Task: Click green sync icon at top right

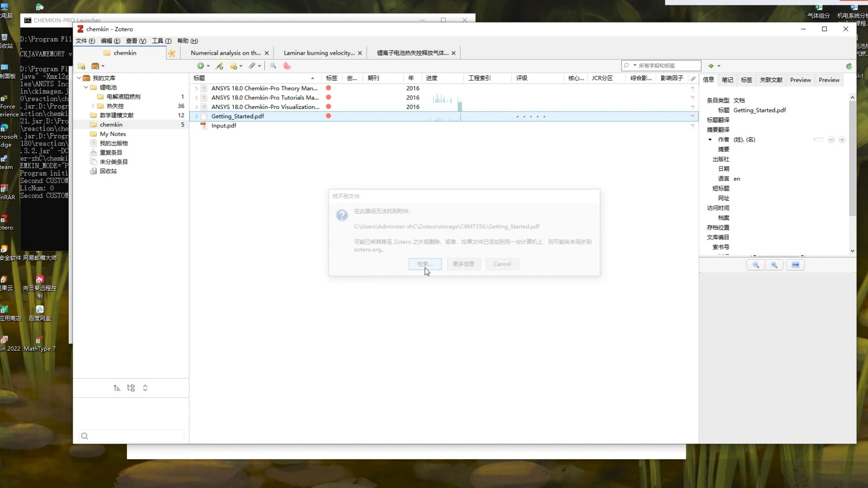Action: click(849, 66)
